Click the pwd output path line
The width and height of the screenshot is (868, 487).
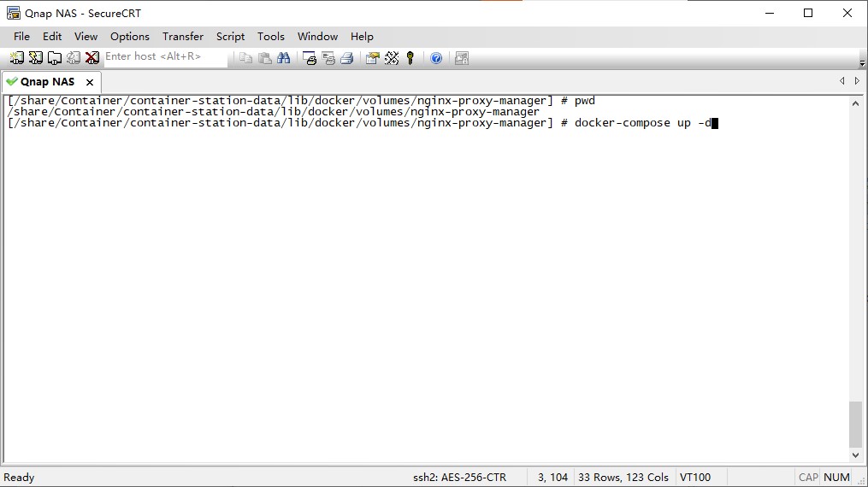point(273,112)
